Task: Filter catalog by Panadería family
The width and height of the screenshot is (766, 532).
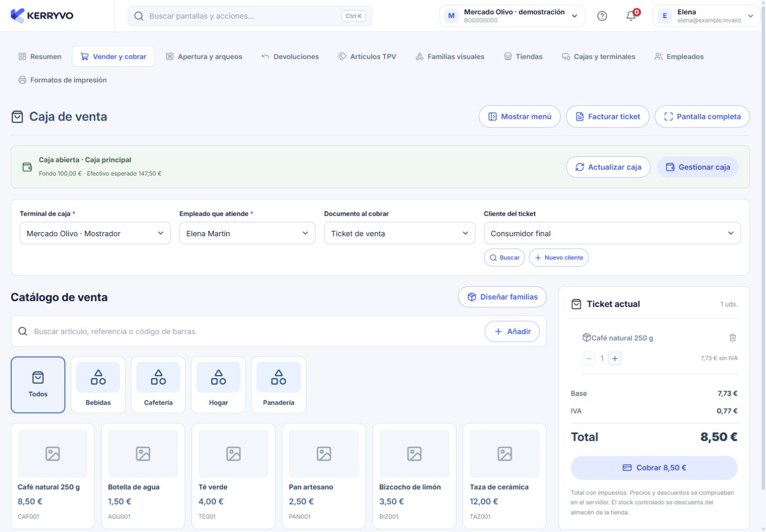Action: (279, 385)
